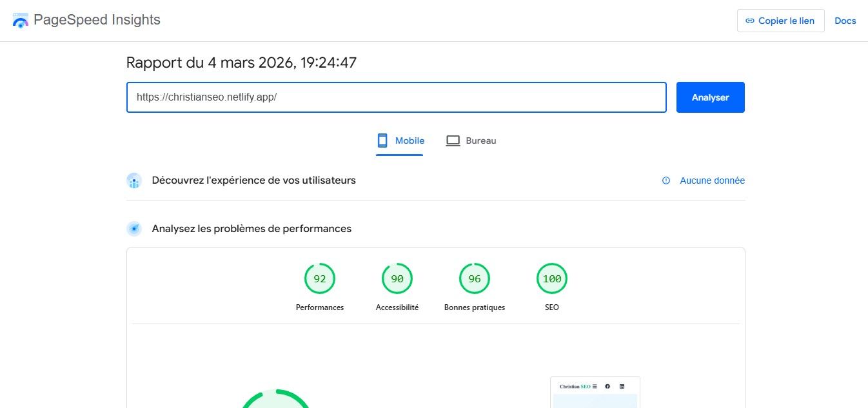Click the info icon beside Aucune donnée

click(666, 180)
